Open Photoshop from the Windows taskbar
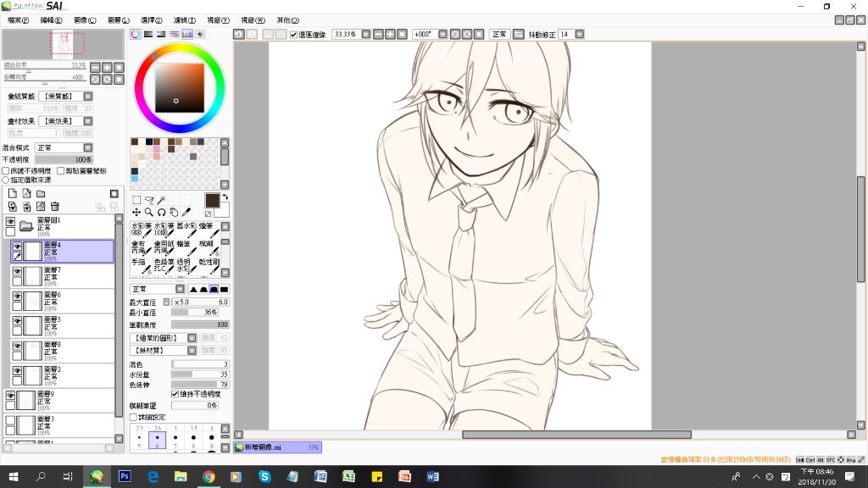868x488 pixels. (125, 476)
